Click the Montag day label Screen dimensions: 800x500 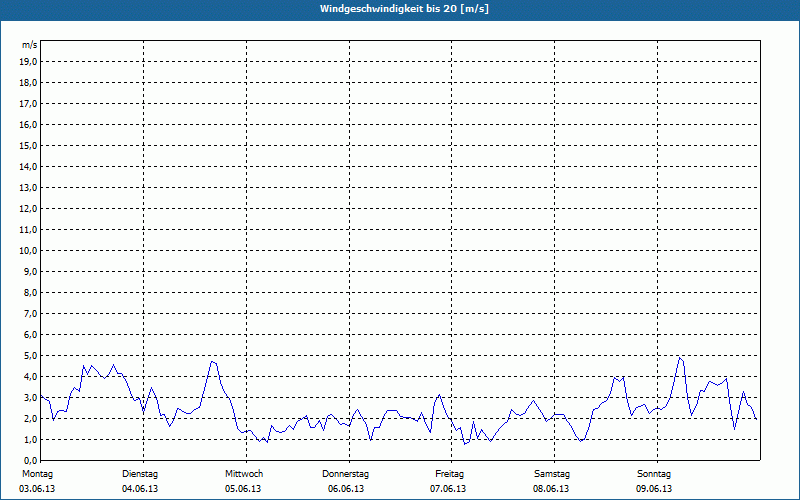tap(37, 474)
